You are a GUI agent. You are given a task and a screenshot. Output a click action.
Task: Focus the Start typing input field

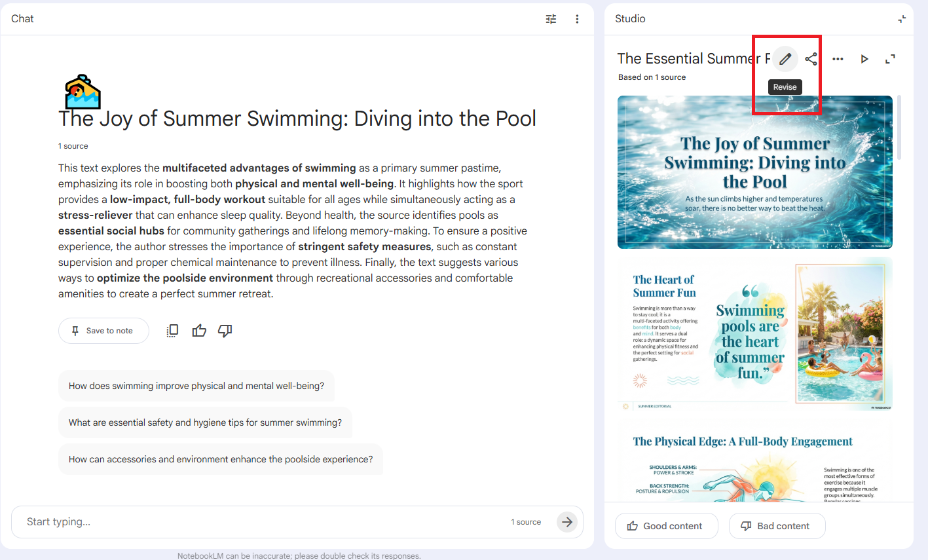pyautogui.click(x=262, y=522)
